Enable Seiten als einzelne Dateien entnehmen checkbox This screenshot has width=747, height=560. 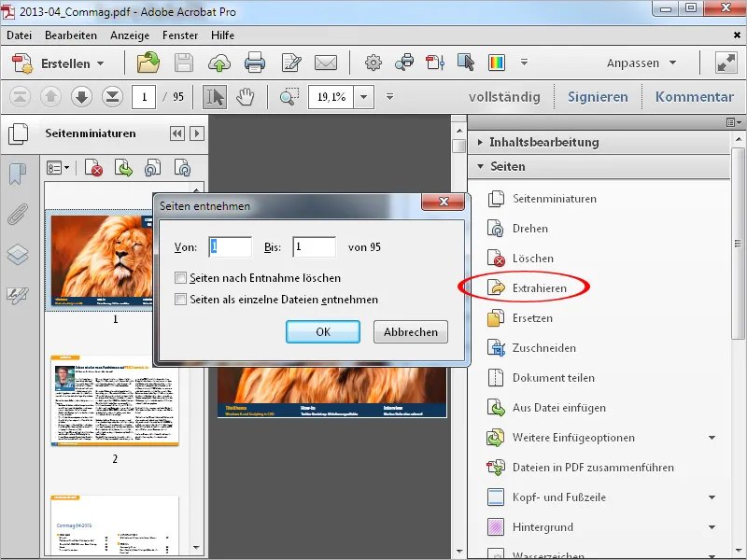180,299
